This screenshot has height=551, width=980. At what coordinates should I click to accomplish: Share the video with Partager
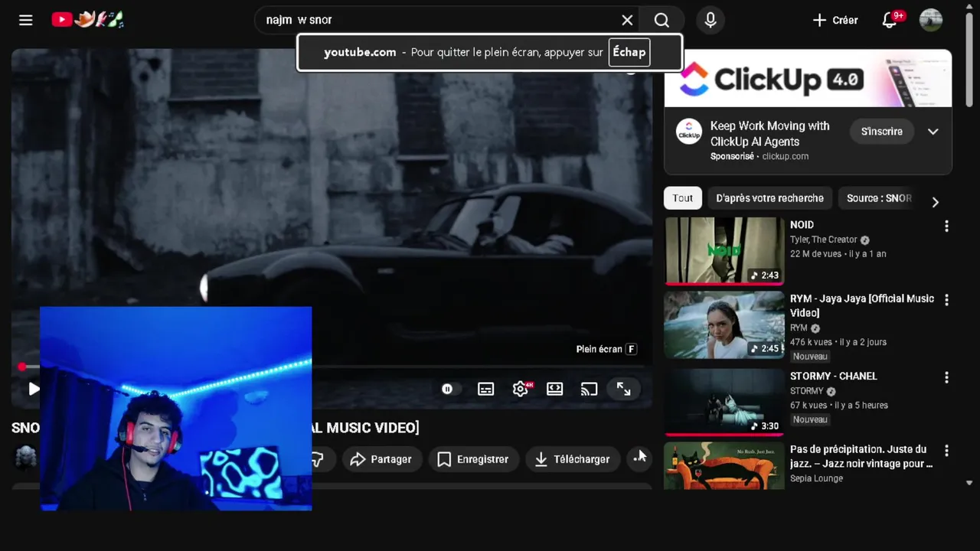click(x=381, y=459)
